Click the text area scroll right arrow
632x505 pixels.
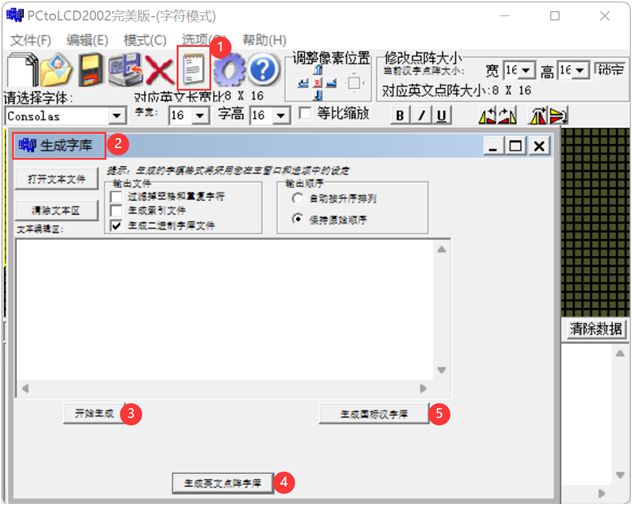point(423,389)
